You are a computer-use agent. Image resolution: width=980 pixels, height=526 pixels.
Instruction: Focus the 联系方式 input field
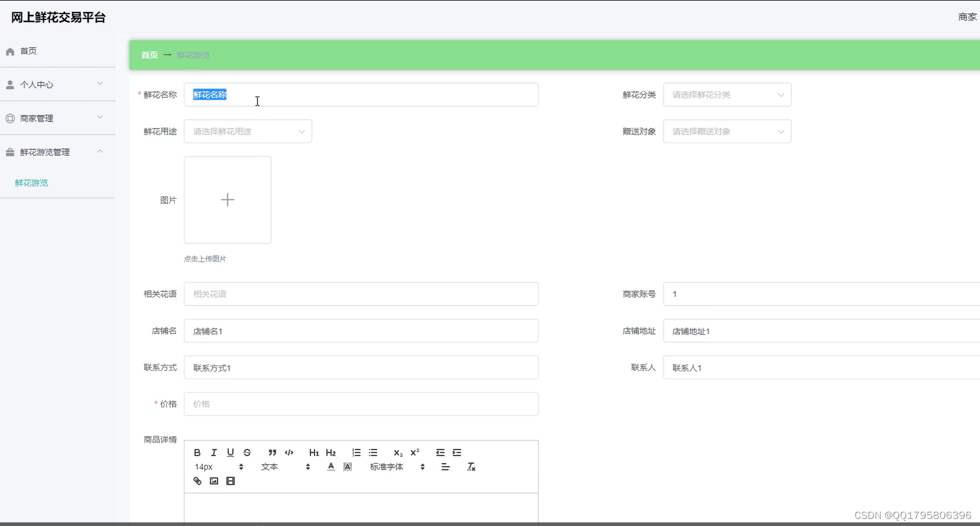click(361, 367)
